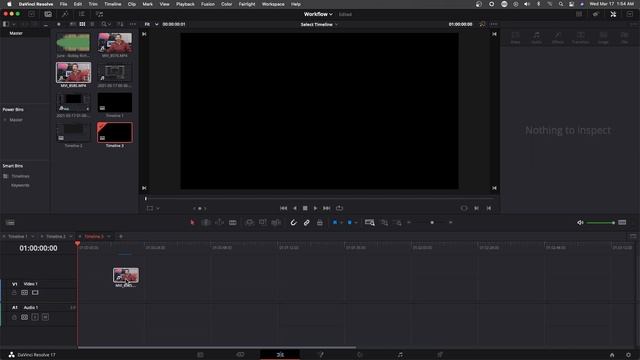Open the Timeline 3 tab dropdown arrow

(109, 236)
